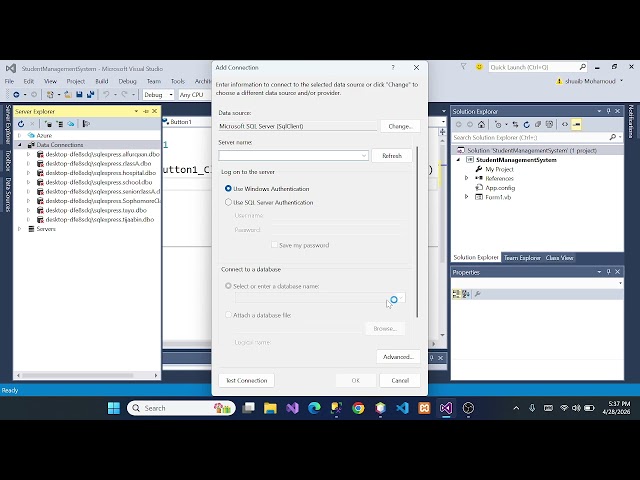Click highlighted Preview Selected Items icon in Solution Explorer
Viewport: 640px width, 480px height.
tap(576, 124)
